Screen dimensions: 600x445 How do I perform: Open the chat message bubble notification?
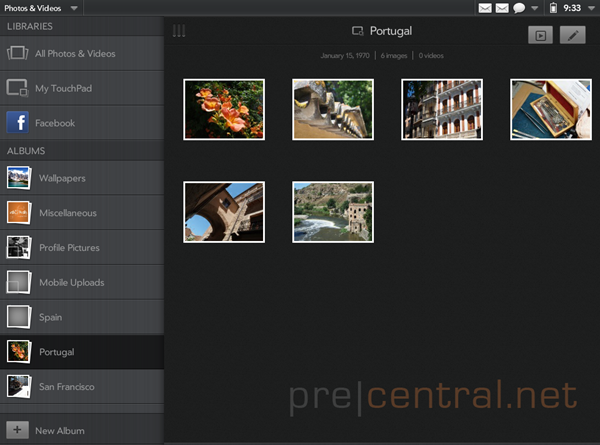[519, 8]
